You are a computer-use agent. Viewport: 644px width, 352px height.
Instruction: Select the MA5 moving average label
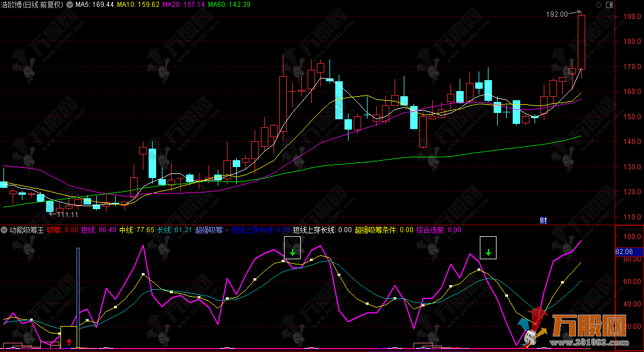click(94, 5)
